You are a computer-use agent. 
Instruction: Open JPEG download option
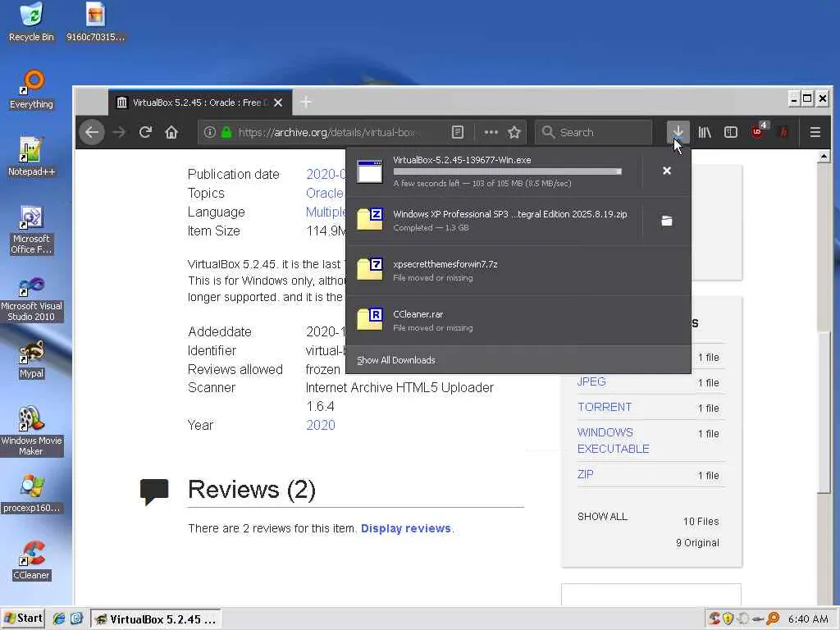tap(591, 381)
